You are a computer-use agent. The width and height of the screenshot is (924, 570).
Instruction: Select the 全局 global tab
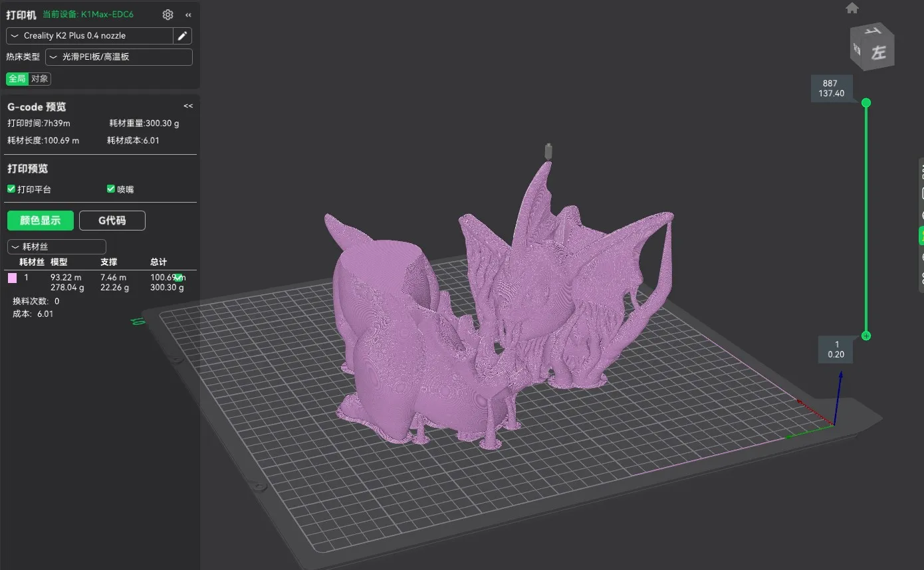[x=17, y=79]
